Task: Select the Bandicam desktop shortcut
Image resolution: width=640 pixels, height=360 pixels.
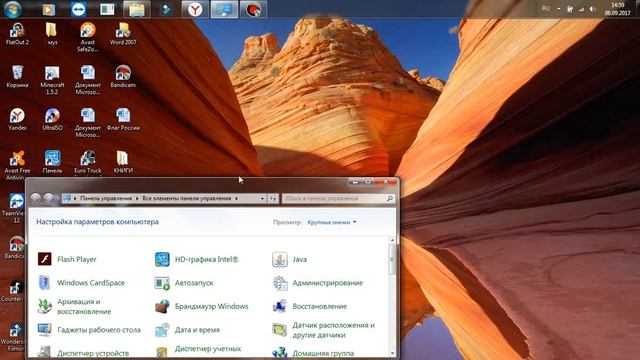Action: point(123,77)
